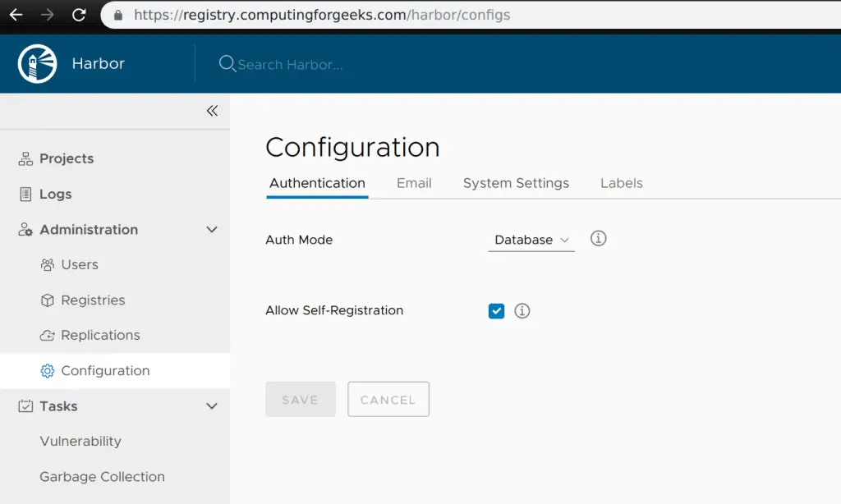Click the Tasks calendar icon

[25, 405]
